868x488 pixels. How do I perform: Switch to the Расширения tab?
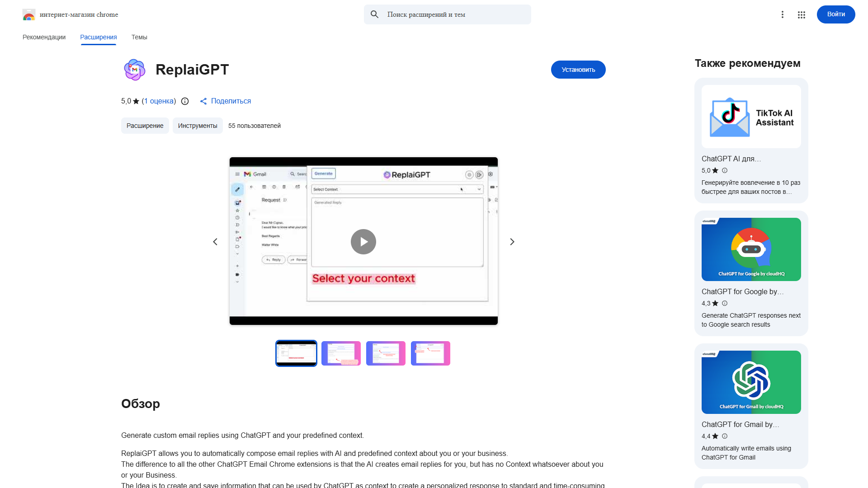pos(99,37)
